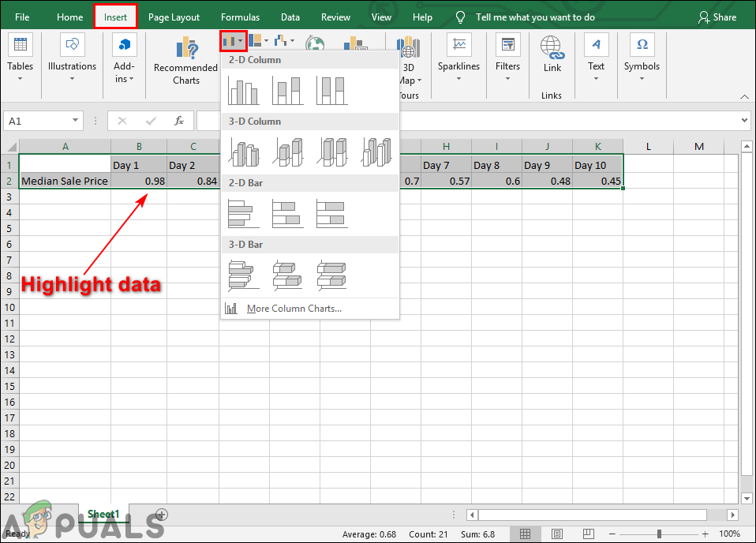The image size is (756, 543).
Task: Click the Median Sale Price cell
Action: (x=65, y=181)
